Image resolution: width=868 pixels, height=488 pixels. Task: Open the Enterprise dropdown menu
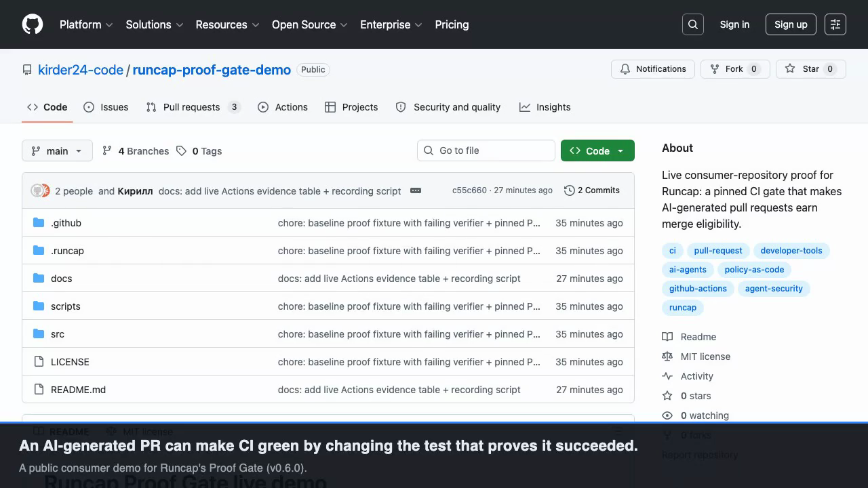391,24
